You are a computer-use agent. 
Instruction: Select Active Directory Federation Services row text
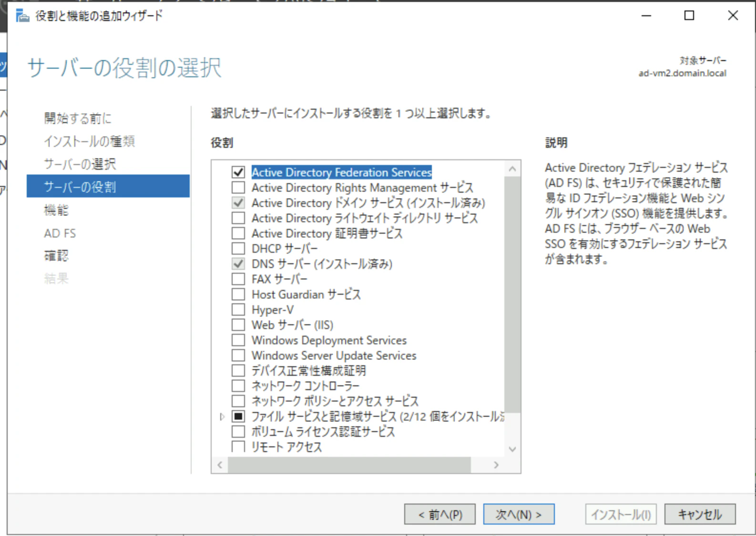click(341, 172)
